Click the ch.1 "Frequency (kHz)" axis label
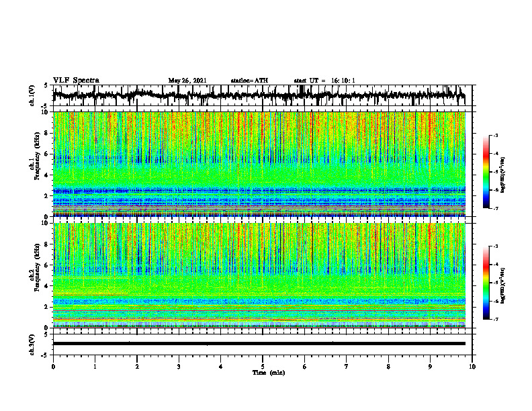The image size is (532, 411). [x=37, y=156]
